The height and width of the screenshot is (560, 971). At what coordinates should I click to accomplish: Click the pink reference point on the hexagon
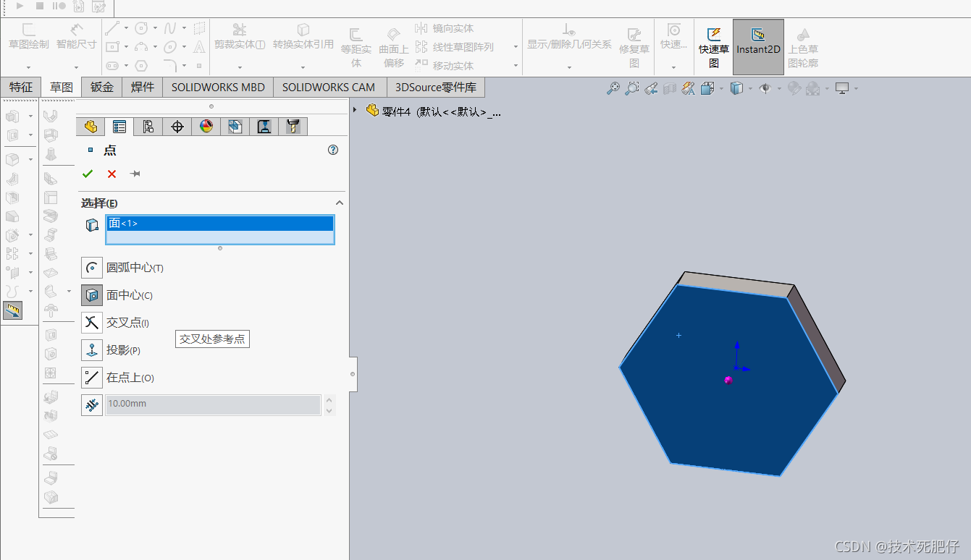[x=728, y=380]
